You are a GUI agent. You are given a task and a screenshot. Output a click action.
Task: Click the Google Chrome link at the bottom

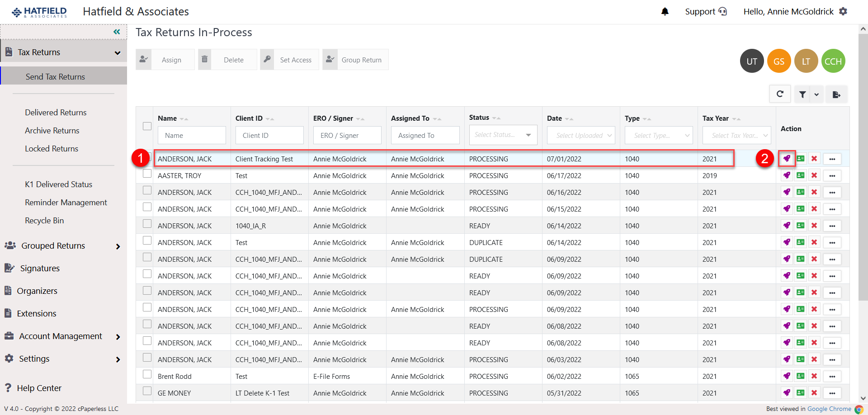click(830, 409)
